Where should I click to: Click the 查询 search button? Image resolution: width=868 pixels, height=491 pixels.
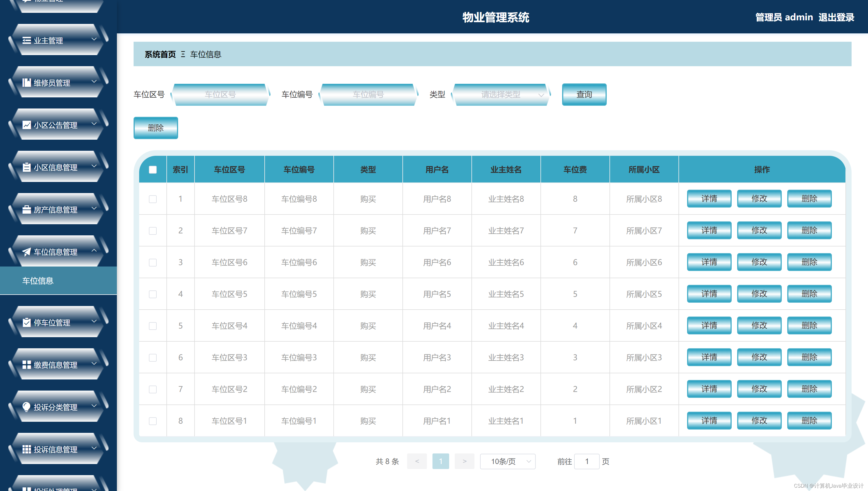[x=584, y=94]
